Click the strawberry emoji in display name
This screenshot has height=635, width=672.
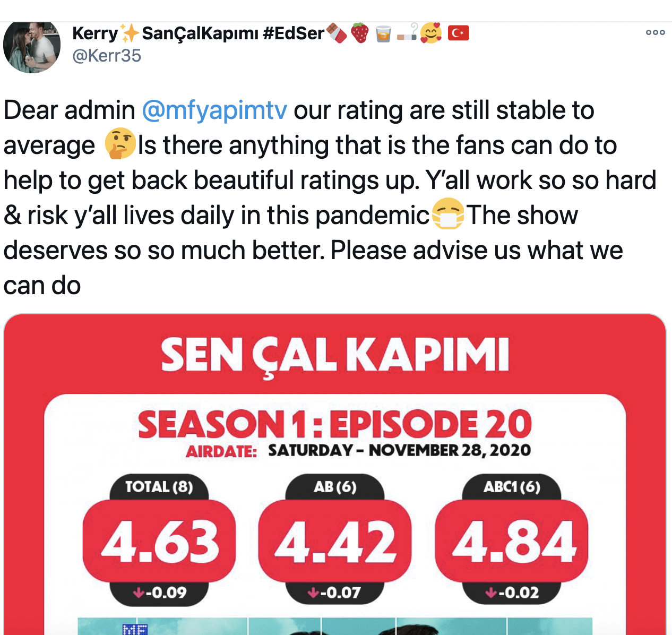[360, 33]
